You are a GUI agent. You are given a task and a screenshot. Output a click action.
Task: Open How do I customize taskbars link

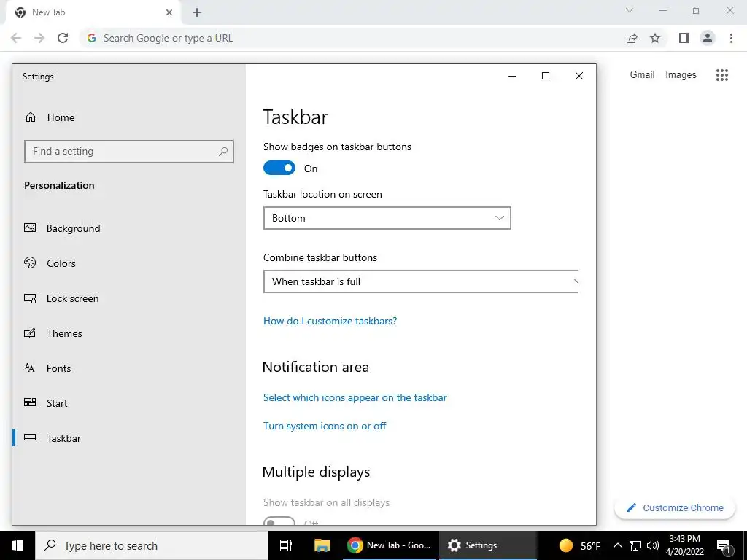pyautogui.click(x=330, y=321)
